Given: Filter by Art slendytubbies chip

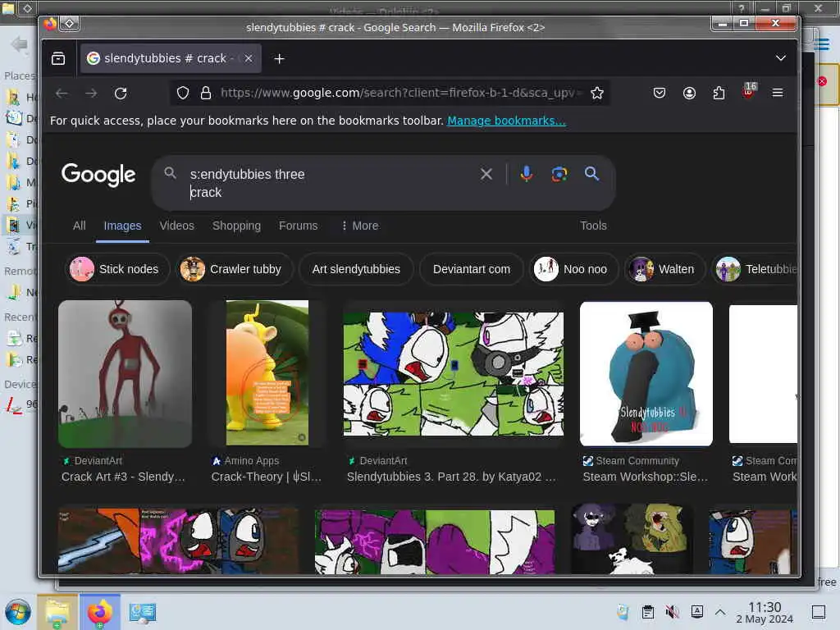Looking at the screenshot, I should tap(356, 269).
